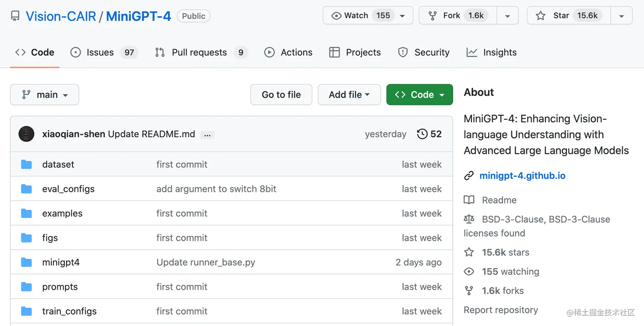Image resolution: width=644 pixels, height=326 pixels.
Task: Open the main branch dropdown
Action: (x=45, y=95)
